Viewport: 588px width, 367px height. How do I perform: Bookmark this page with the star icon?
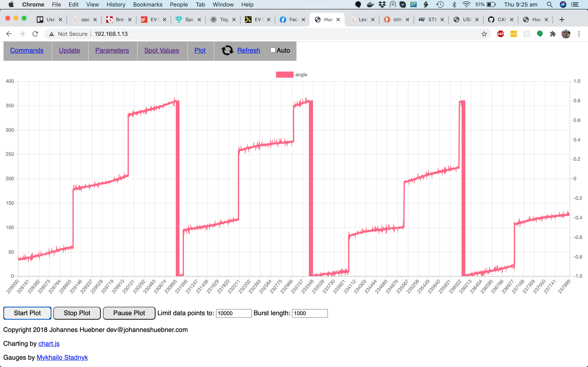point(484,34)
